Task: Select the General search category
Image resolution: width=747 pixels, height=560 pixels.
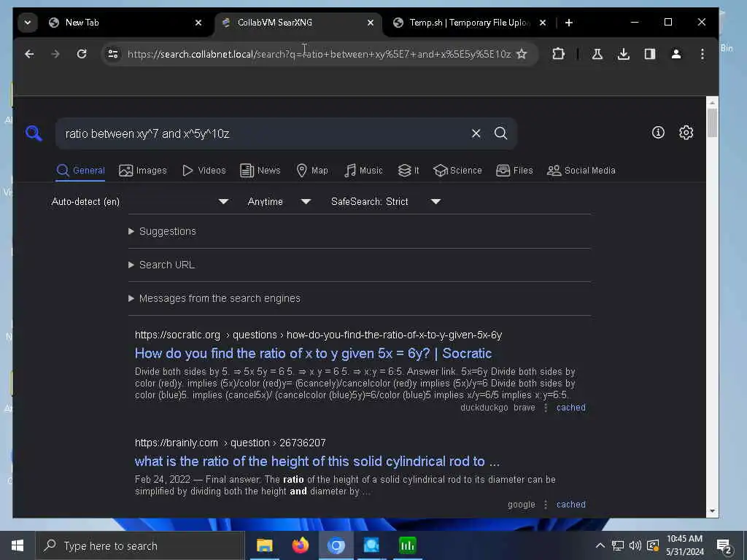Action: pyautogui.click(x=80, y=171)
